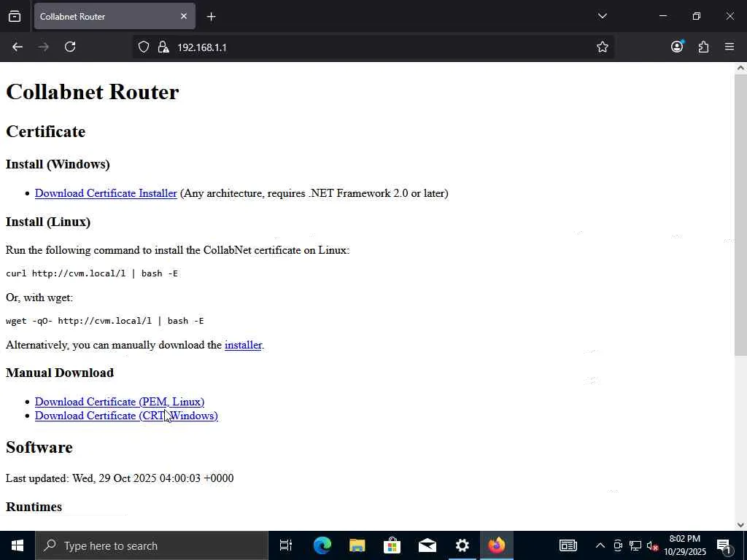Go back to previous page
The image size is (747, 560).
[18, 47]
